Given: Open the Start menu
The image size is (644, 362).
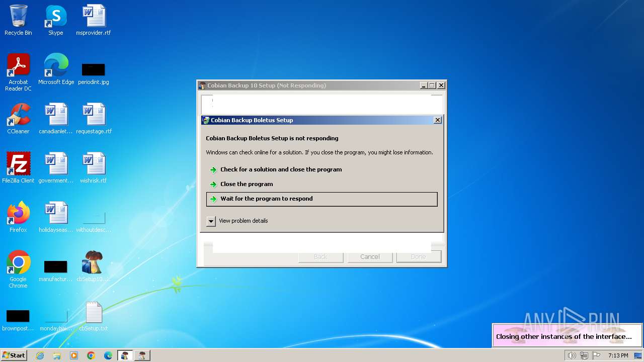Looking at the screenshot, I should click(x=14, y=355).
